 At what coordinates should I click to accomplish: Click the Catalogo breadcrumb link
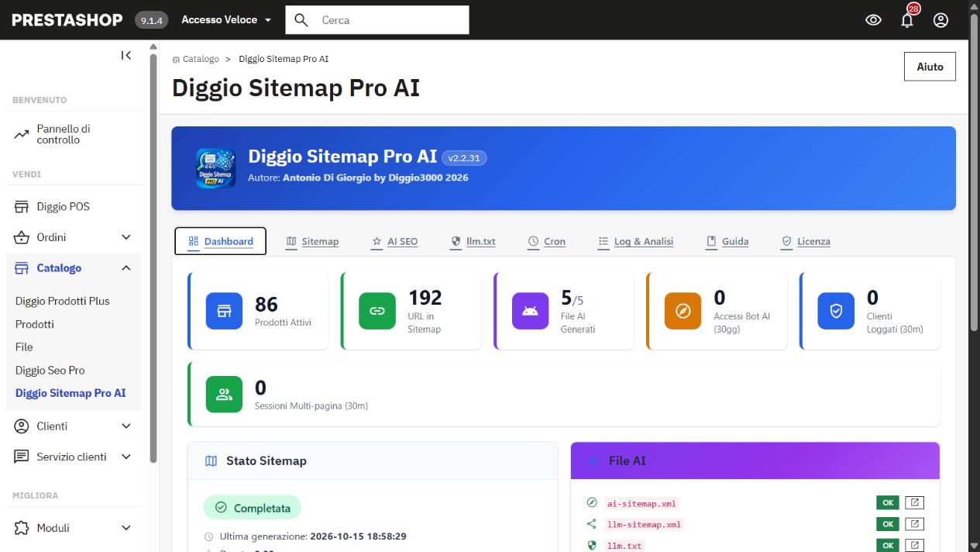coord(196,59)
